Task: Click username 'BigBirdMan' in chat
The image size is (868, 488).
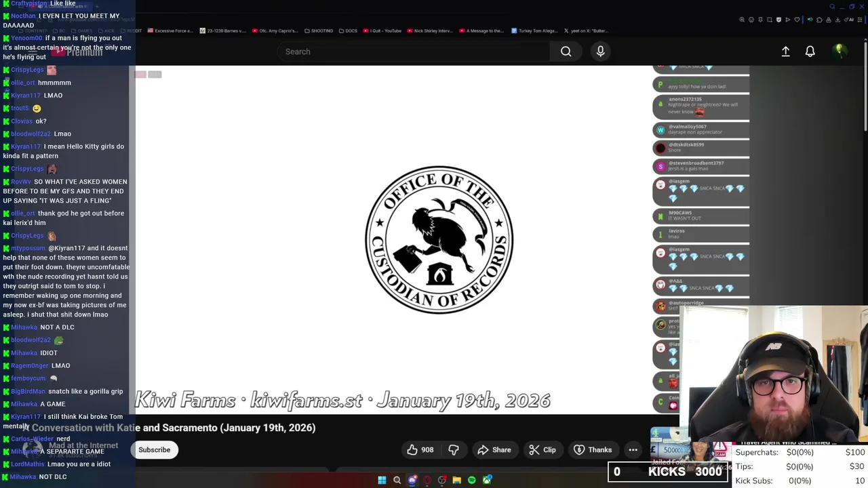Action: tap(28, 391)
